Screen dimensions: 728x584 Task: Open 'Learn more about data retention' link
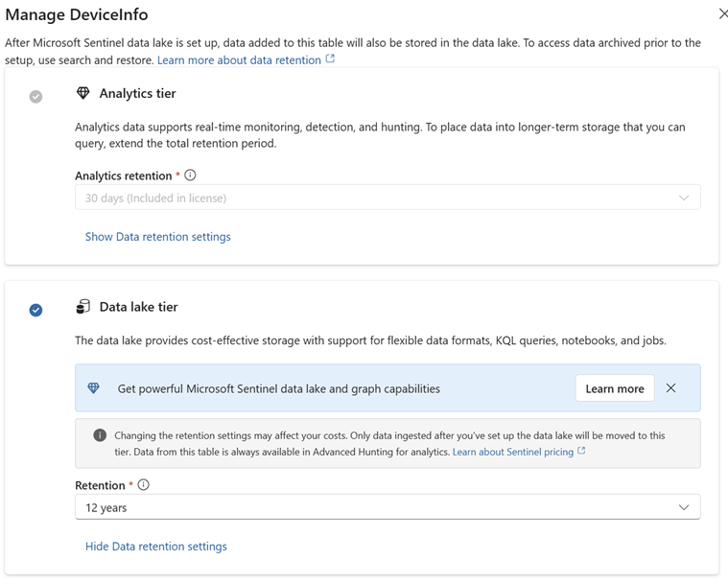coord(239,59)
